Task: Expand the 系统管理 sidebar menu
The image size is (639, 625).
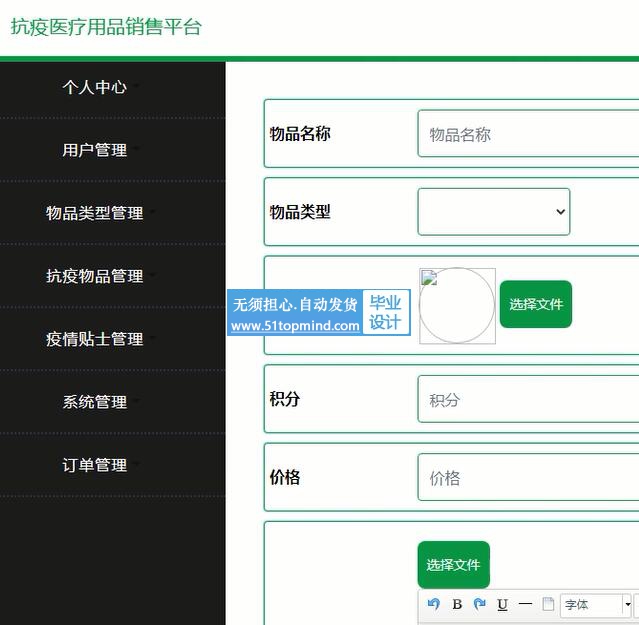Action: [x=95, y=402]
